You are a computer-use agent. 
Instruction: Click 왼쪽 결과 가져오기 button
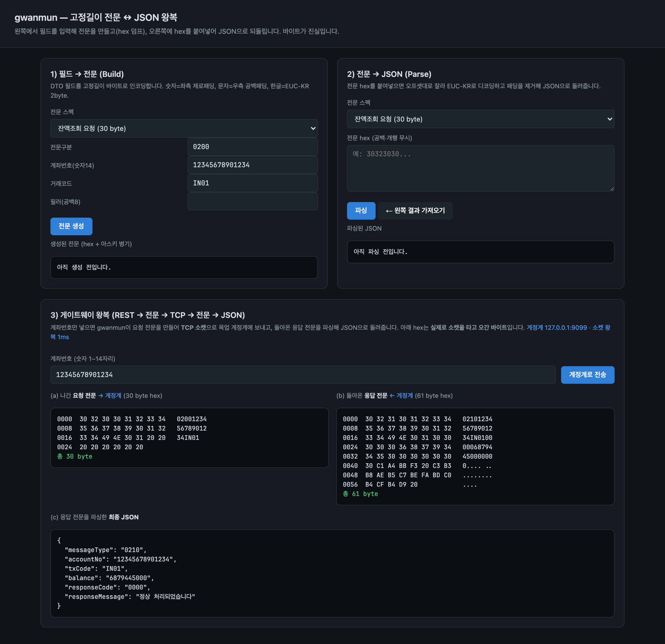(415, 211)
